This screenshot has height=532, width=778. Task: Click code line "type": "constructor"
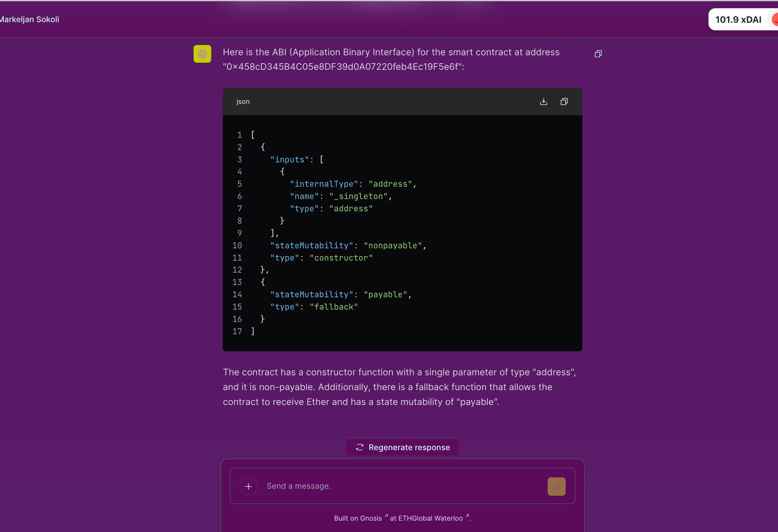pos(321,258)
